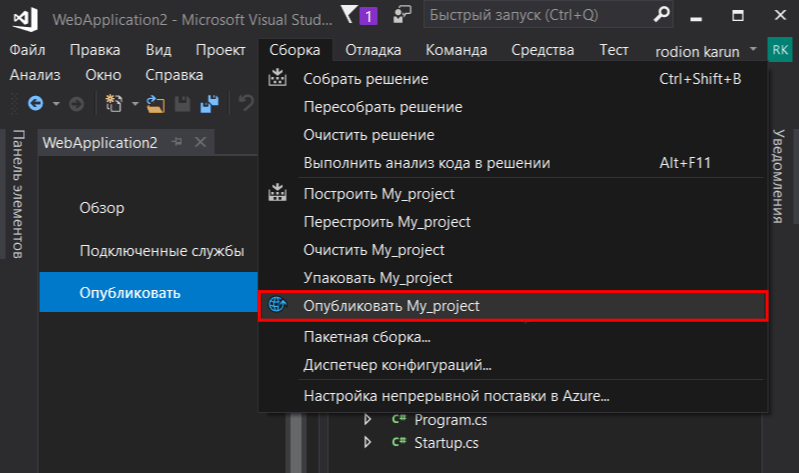Open the Проект menu
The height and width of the screenshot is (473, 799).
click(221, 50)
